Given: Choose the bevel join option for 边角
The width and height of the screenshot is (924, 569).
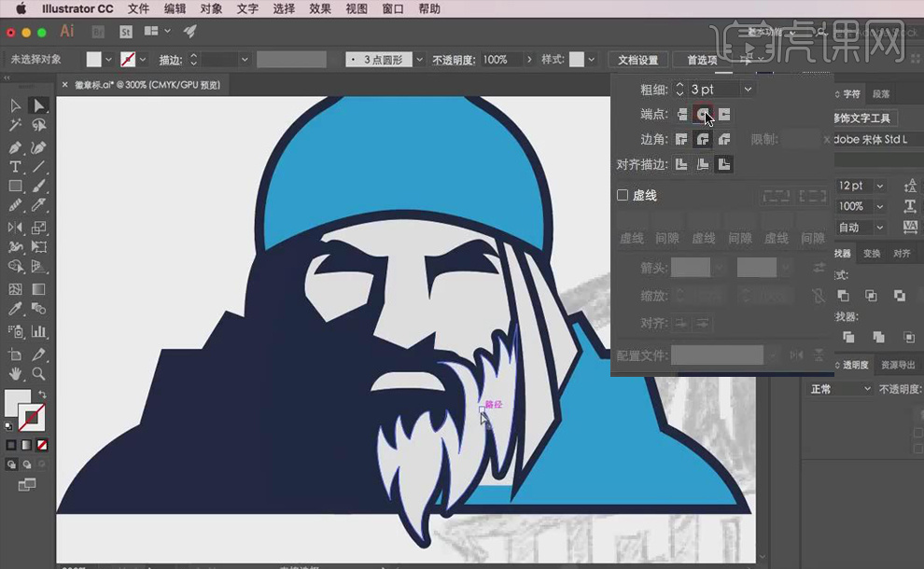Looking at the screenshot, I should tap(724, 139).
